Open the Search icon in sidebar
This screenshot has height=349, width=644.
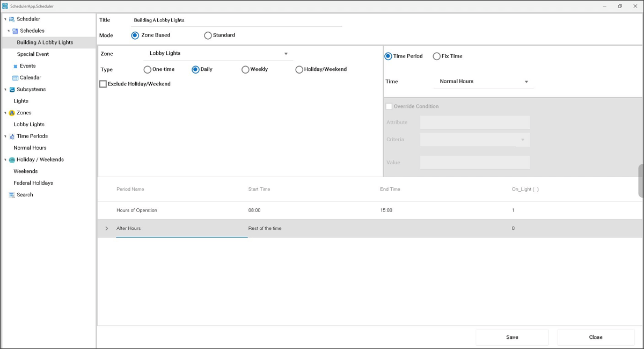12,195
